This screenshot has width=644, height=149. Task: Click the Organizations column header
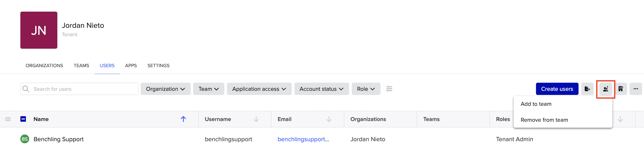pyautogui.click(x=368, y=119)
